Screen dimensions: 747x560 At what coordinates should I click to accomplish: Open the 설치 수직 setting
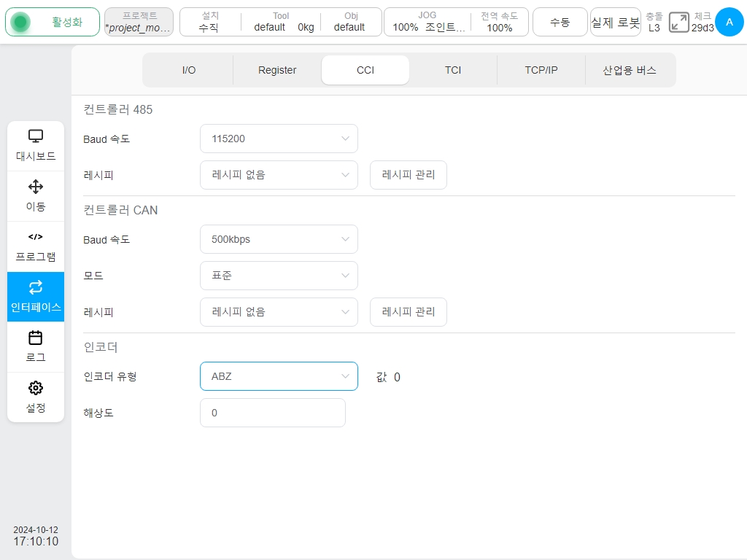(209, 22)
